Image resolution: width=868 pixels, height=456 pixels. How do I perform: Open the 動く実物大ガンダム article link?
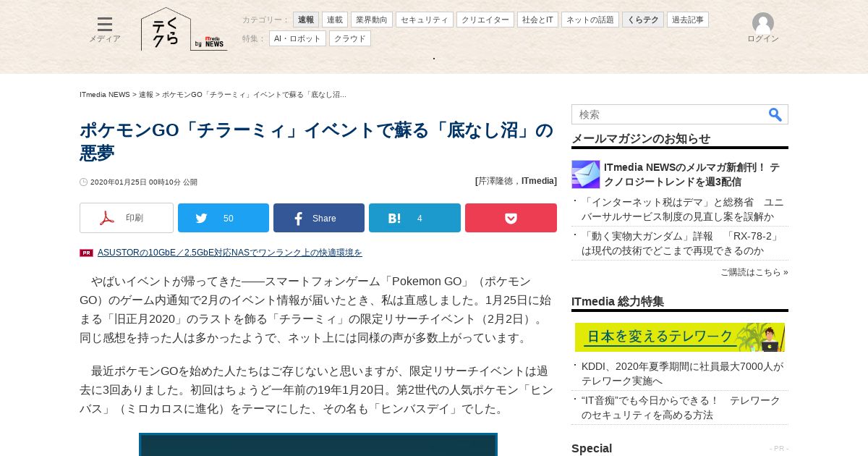coord(681,243)
